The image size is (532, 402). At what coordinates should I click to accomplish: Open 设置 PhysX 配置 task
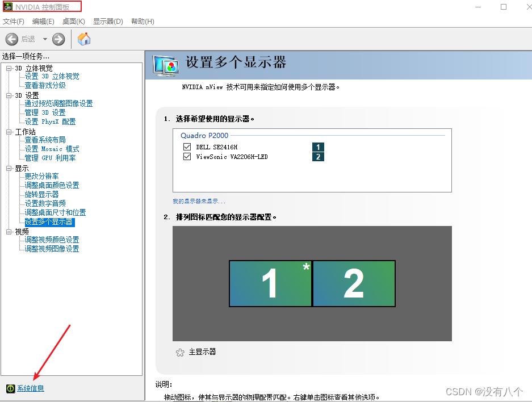click(50, 122)
